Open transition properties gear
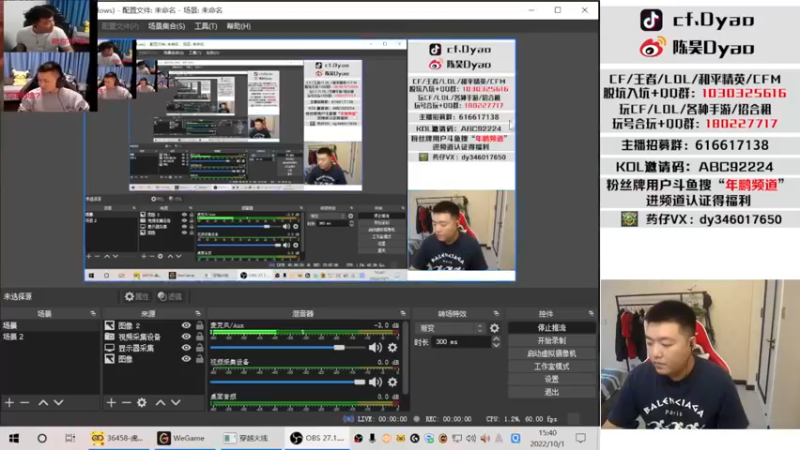 (494, 328)
